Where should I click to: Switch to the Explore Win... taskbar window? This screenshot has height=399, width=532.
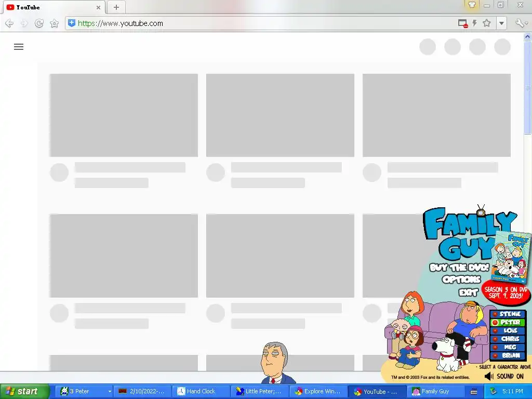317,392
